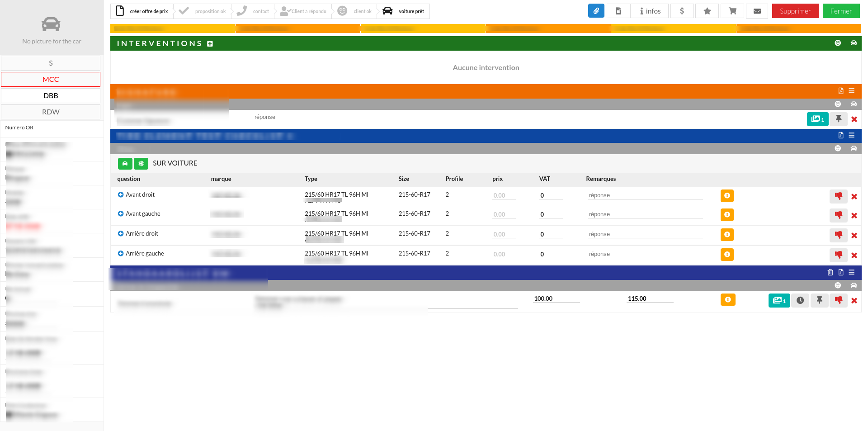Delete the Avant gauche row with red X

pos(854,216)
